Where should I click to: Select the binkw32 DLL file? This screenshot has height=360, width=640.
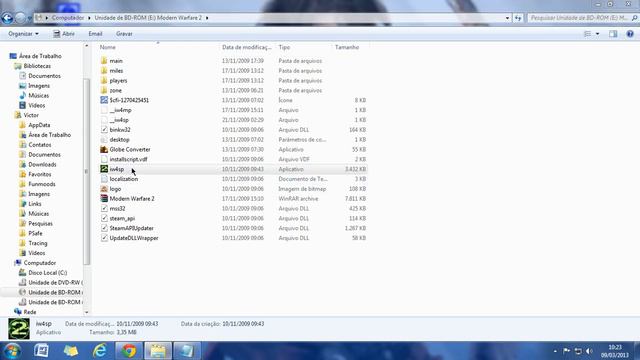point(120,130)
